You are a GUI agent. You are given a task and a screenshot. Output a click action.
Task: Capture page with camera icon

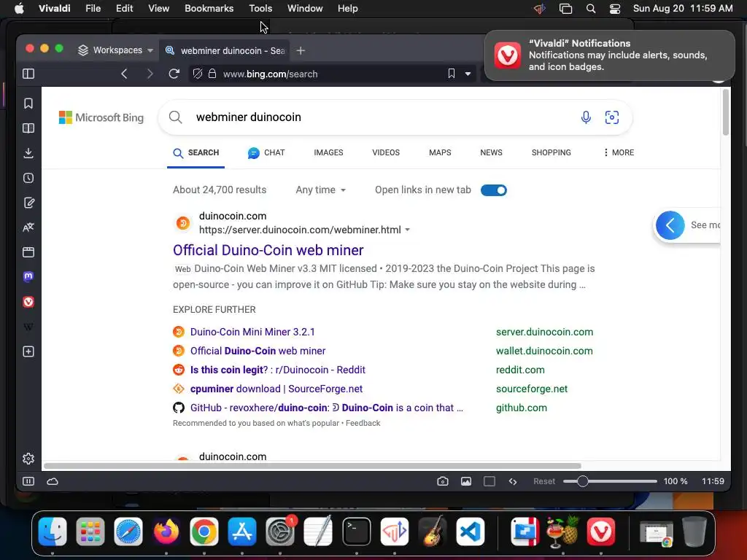pyautogui.click(x=443, y=481)
